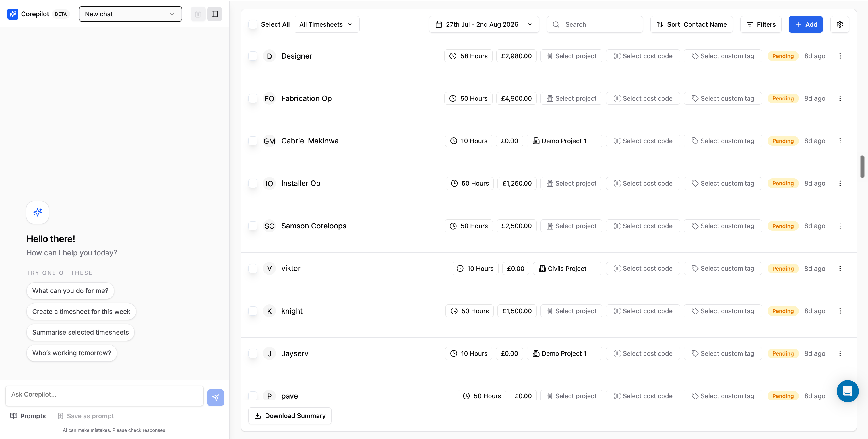The width and height of the screenshot is (868, 439).
Task: Open row menu for viktor
Action: pos(840,269)
